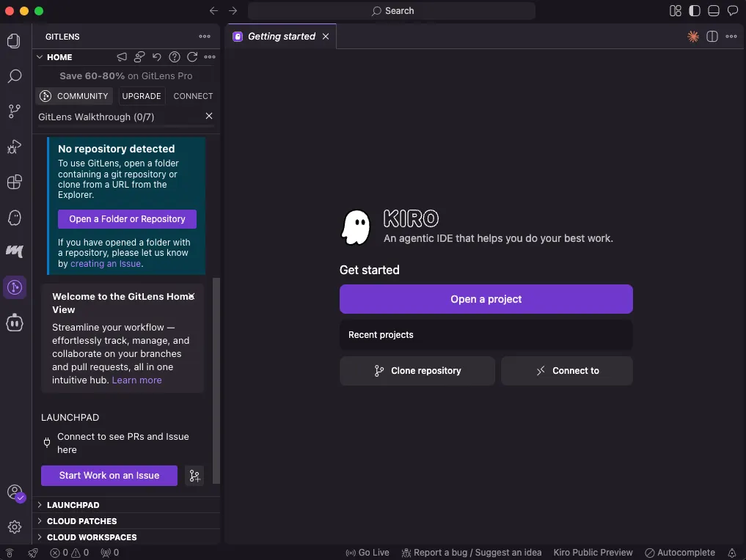Viewport: 746px width, 560px height.
Task: Follow the Learn more link
Action: pos(136,380)
